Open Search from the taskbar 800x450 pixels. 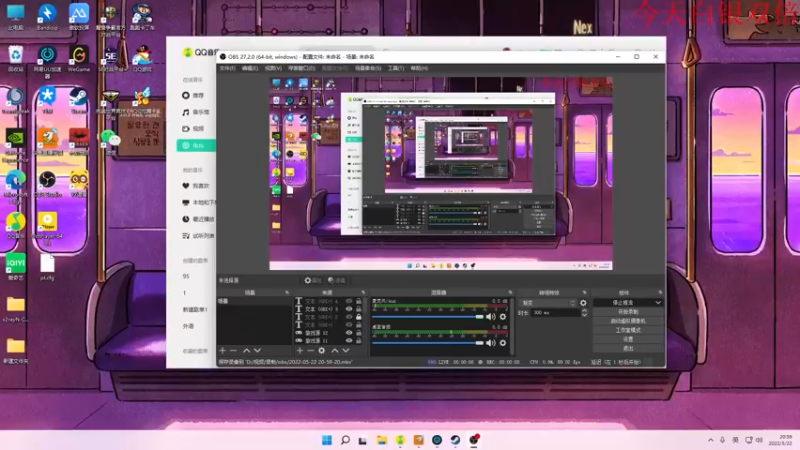(x=345, y=440)
